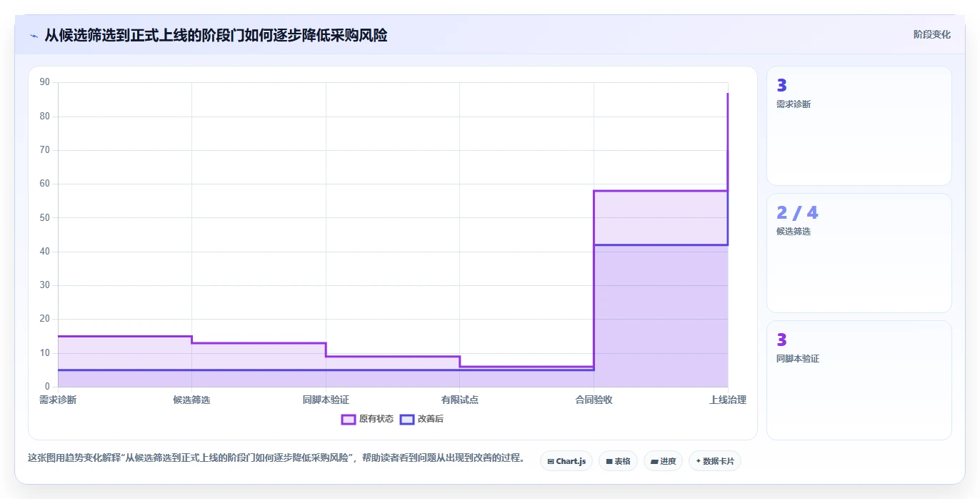
Task: Click the 数据卡片 tag chip
Action: click(714, 461)
